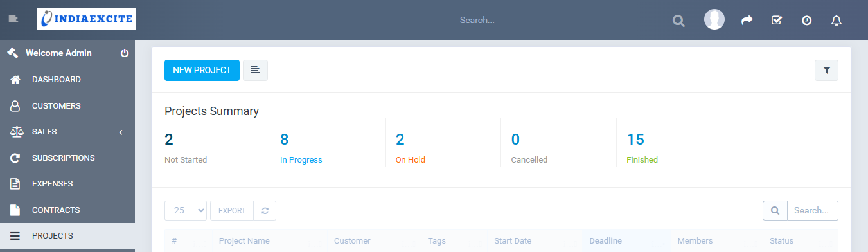Click the magnifier icon next to the top search
The height and width of the screenshot is (252, 868).
[x=678, y=21]
